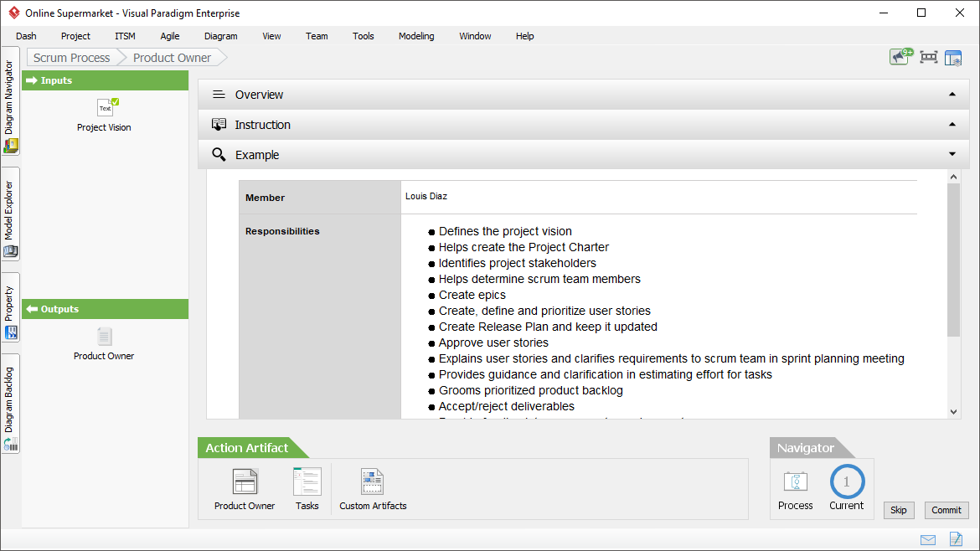Open the Agile menu
The image size is (980, 551).
click(x=169, y=36)
